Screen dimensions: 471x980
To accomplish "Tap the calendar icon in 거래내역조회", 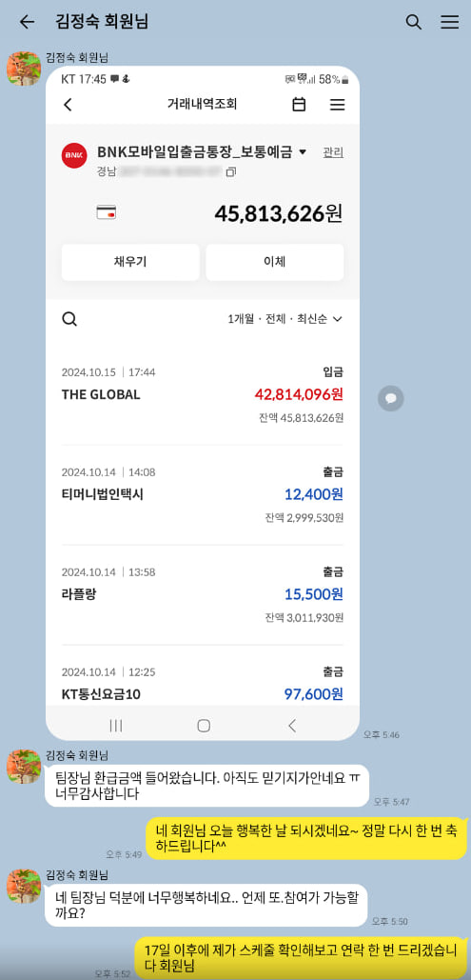I will [x=299, y=105].
